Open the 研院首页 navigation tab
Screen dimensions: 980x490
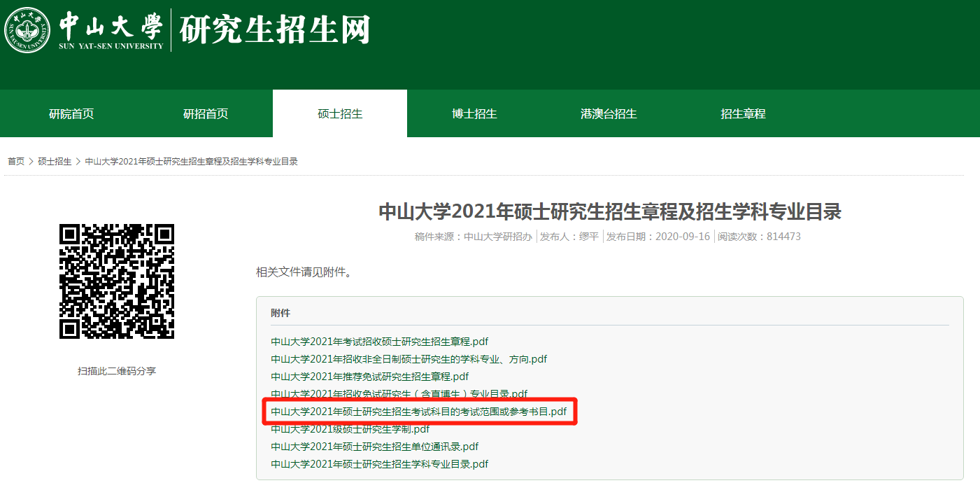point(71,113)
